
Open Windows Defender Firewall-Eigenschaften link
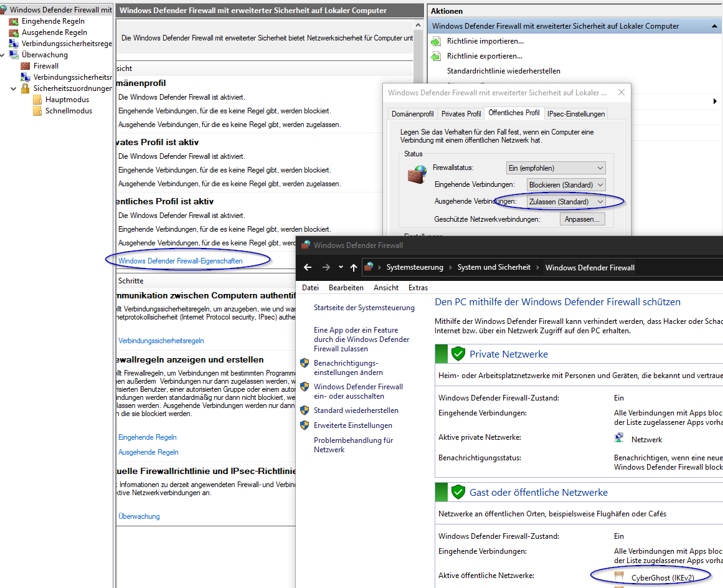click(181, 261)
